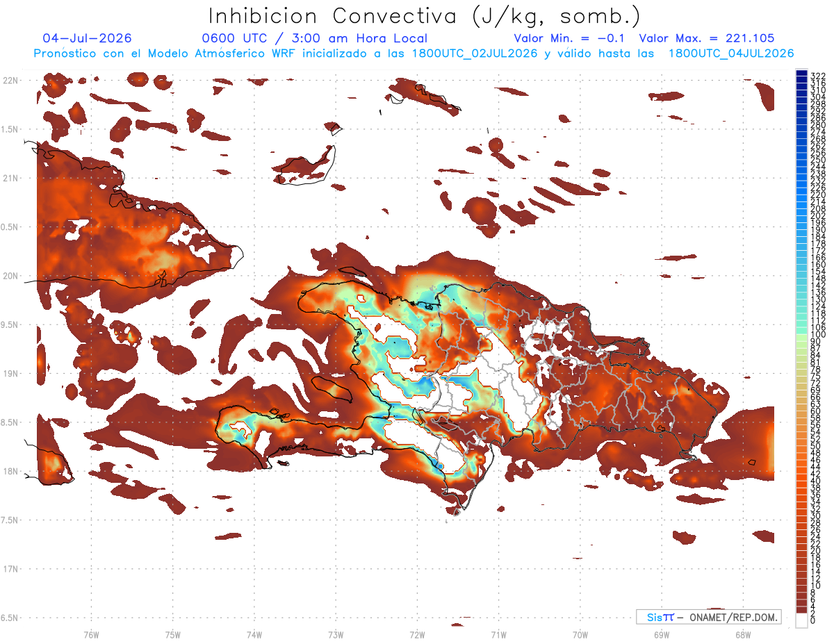Click the "74W" longitude label
The width and height of the screenshot is (834, 644).
pos(254,634)
